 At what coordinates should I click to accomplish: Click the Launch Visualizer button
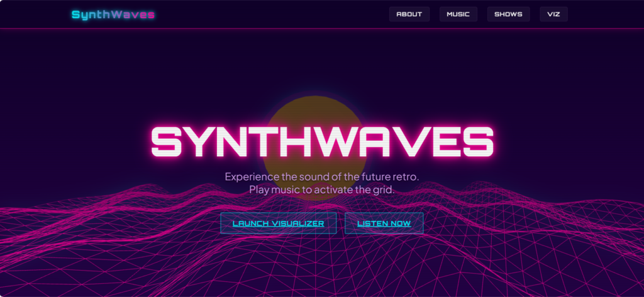(279, 223)
